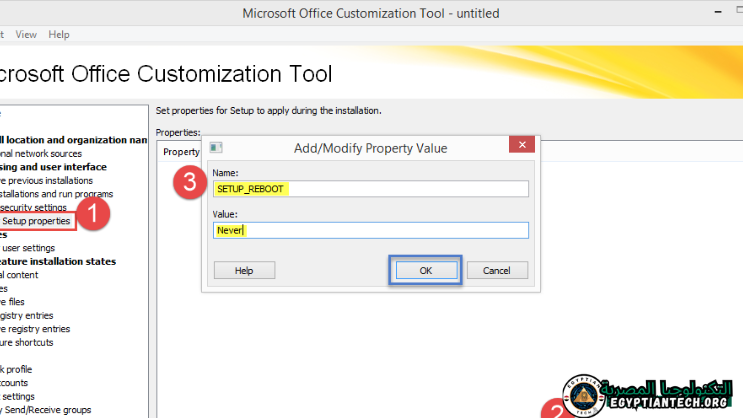
Task: Select the 'settings' item below accounts
Action: (18, 396)
